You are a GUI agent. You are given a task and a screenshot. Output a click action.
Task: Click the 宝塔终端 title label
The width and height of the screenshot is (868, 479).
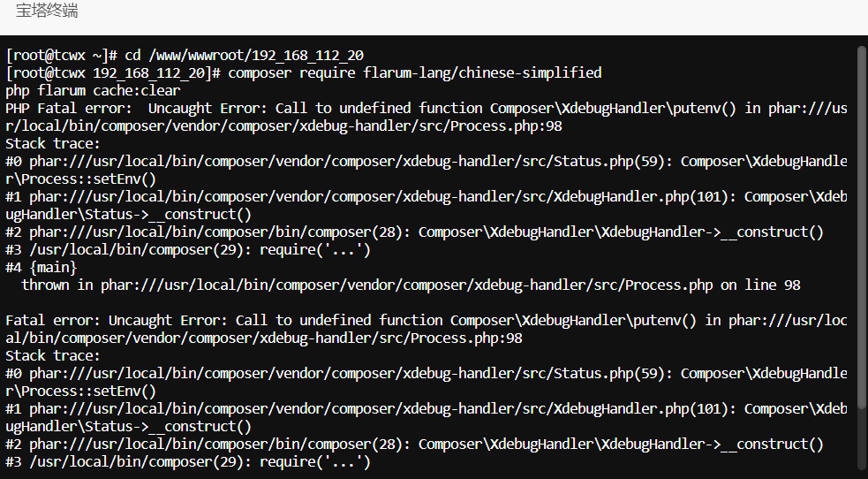(47, 11)
